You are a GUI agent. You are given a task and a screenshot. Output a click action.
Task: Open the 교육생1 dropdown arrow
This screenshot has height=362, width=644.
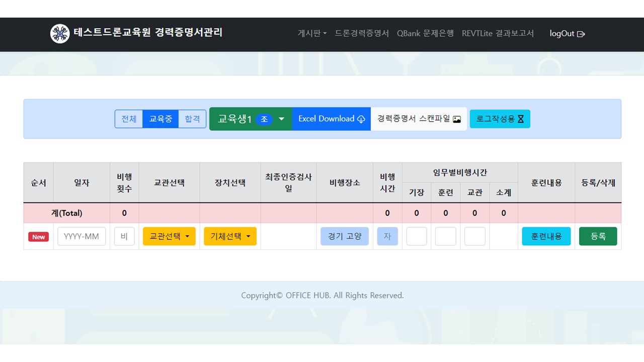click(x=282, y=119)
